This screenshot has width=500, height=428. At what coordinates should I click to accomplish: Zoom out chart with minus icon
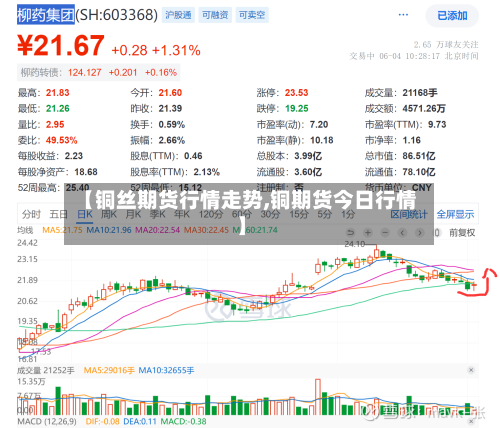click(x=385, y=232)
